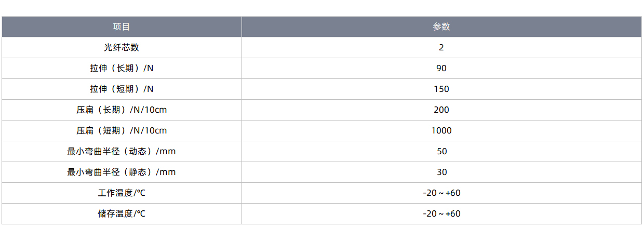Click the value 200 in the table
Screen dimensions: 644x241
(x=441, y=110)
